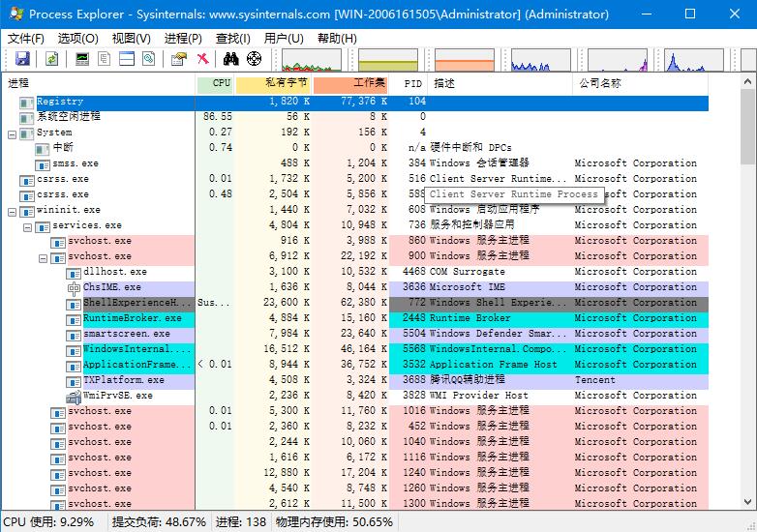Click the ChsIME.exe process icon
757x532 pixels.
pos(74,288)
